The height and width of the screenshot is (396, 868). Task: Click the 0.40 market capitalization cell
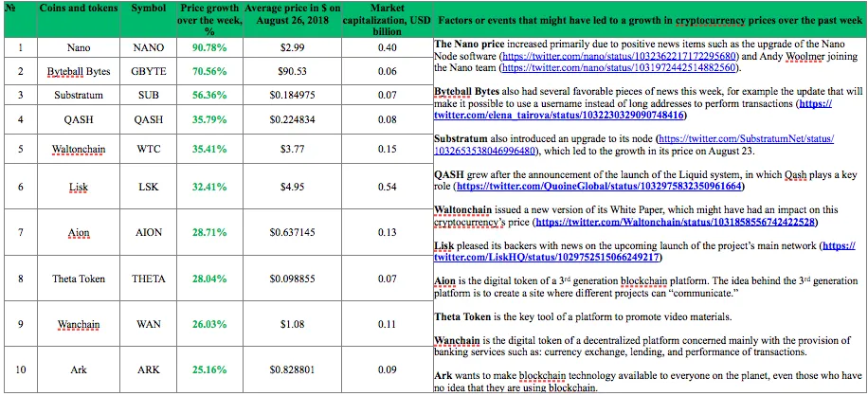pos(387,47)
